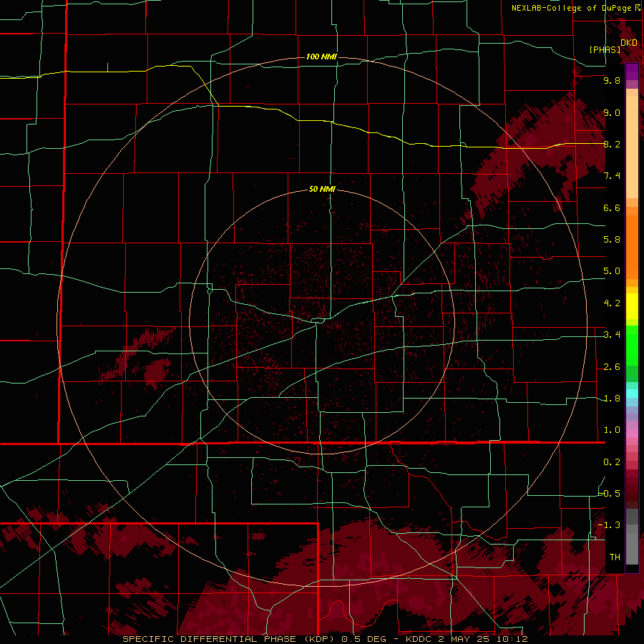This screenshot has height=644, width=644.
Task: Click the 4.2 value on the color scale
Action: tap(612, 303)
